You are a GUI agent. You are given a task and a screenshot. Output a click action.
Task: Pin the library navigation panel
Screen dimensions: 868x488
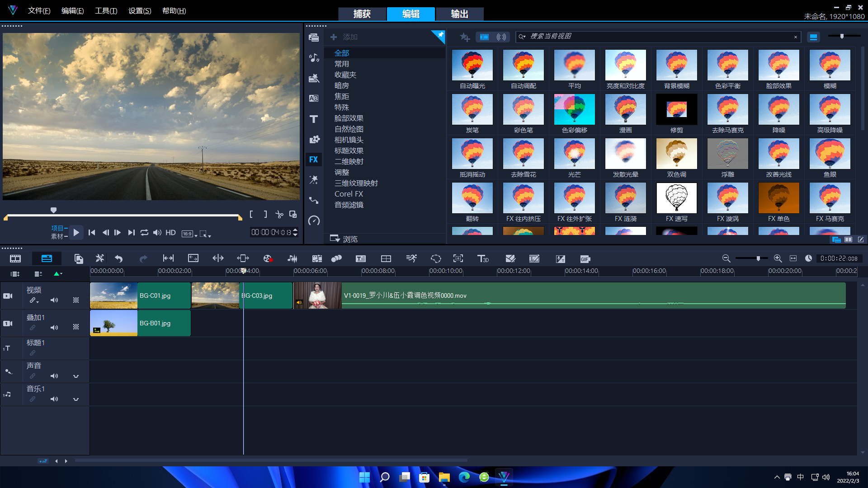pos(439,36)
